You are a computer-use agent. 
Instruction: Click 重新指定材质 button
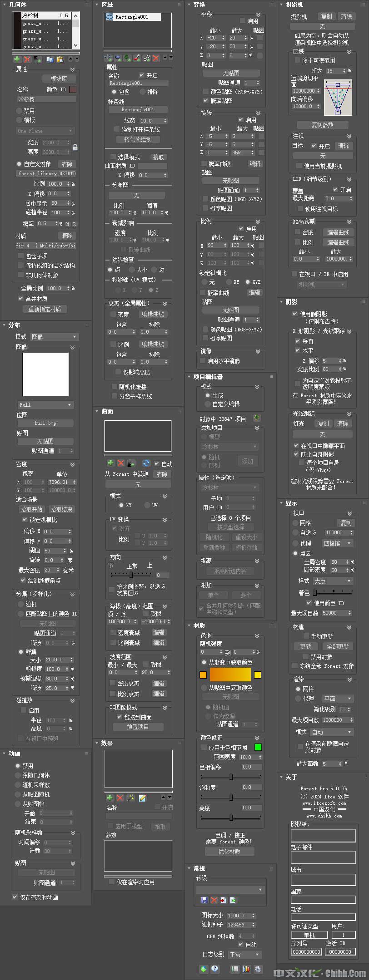(45, 309)
